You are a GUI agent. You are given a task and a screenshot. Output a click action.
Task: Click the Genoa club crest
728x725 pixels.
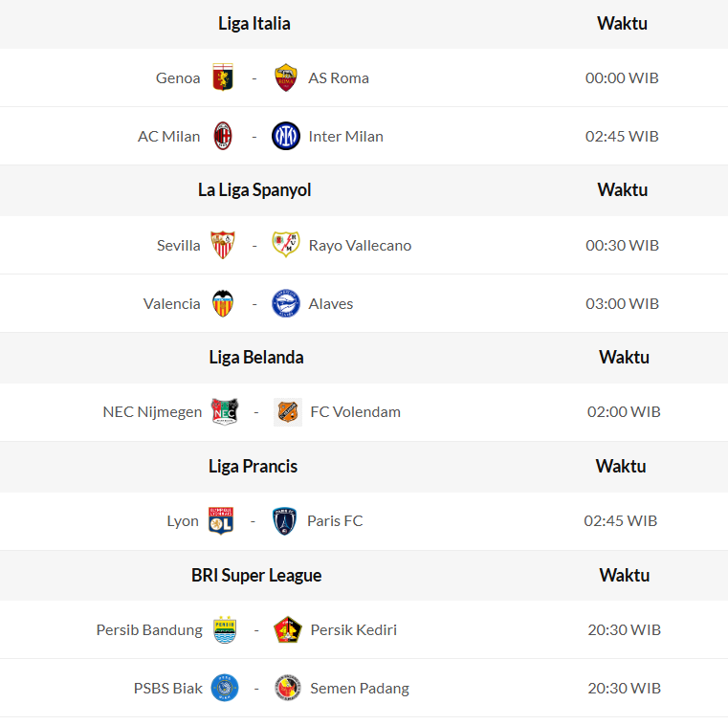[x=223, y=77]
